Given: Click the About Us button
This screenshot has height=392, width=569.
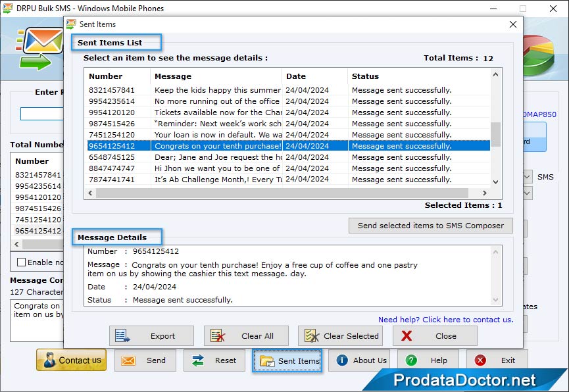Looking at the screenshot, I should click(359, 360).
